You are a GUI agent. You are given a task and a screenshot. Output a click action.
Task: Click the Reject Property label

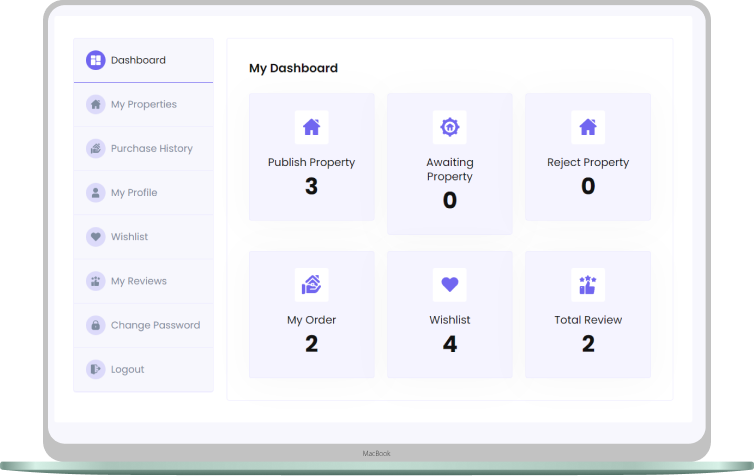(x=588, y=163)
